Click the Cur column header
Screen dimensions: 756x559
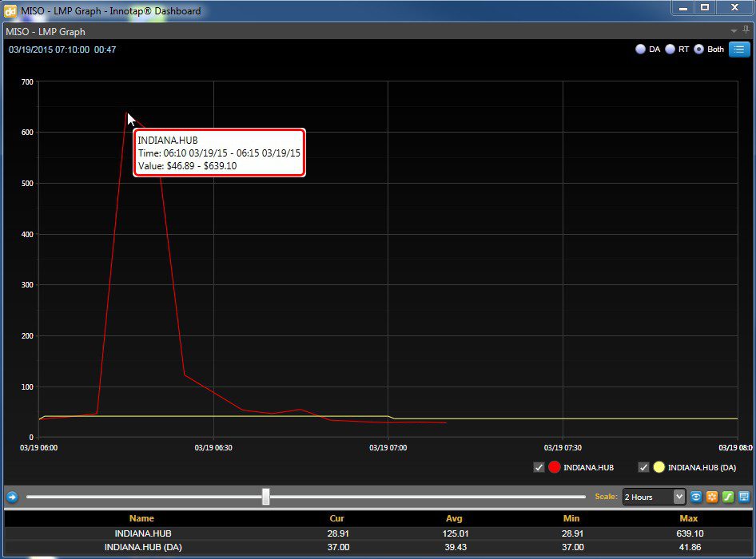click(336, 518)
